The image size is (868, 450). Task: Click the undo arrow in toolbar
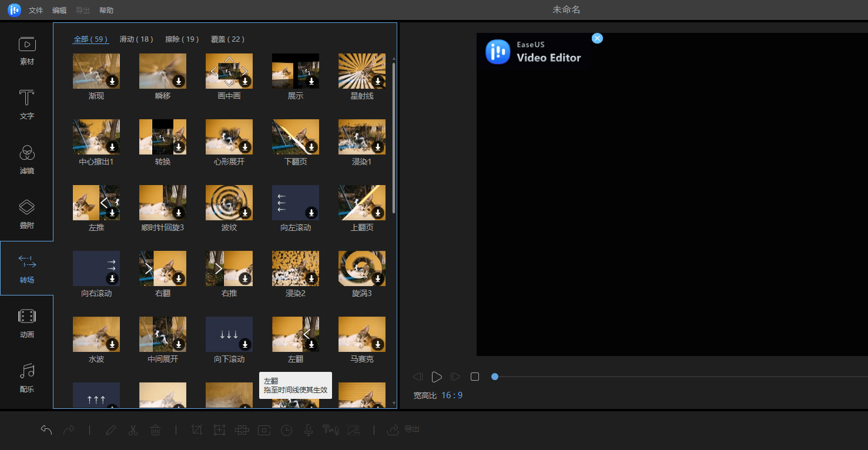pyautogui.click(x=46, y=430)
